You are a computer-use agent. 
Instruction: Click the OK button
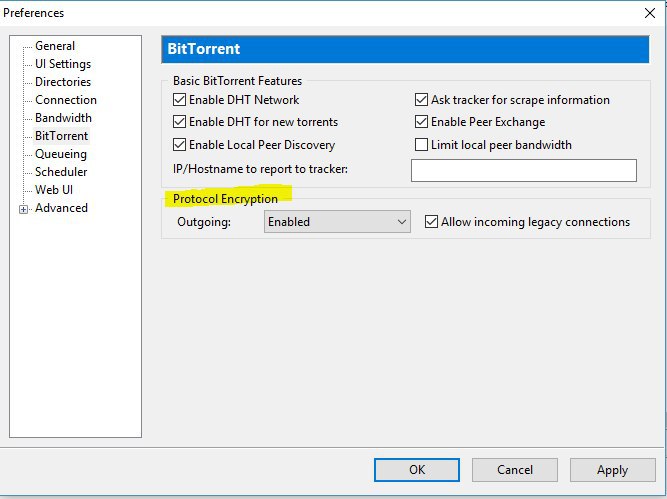tap(417, 470)
